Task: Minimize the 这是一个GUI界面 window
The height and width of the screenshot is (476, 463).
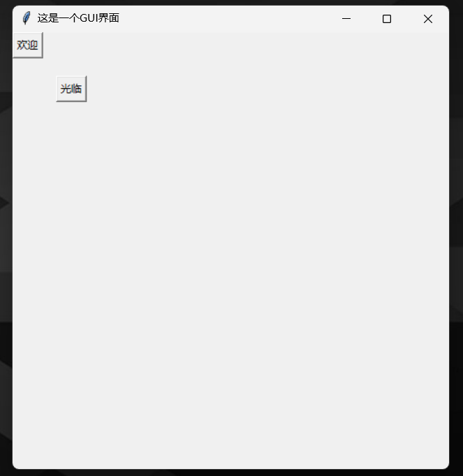Action: coord(346,19)
